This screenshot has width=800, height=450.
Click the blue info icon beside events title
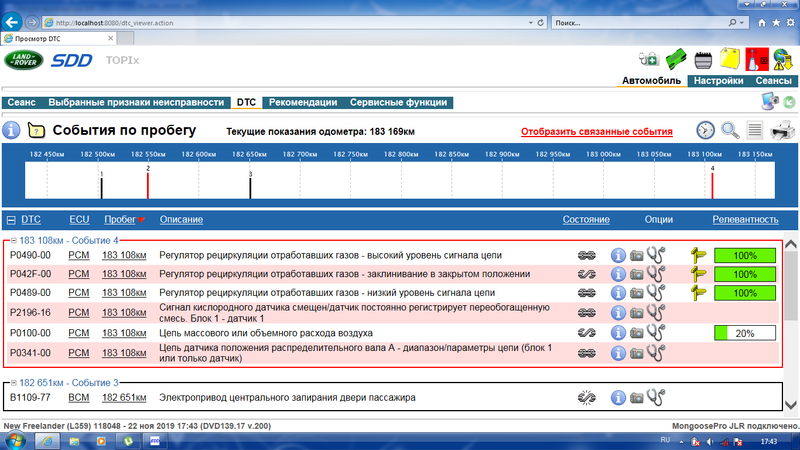[11, 130]
